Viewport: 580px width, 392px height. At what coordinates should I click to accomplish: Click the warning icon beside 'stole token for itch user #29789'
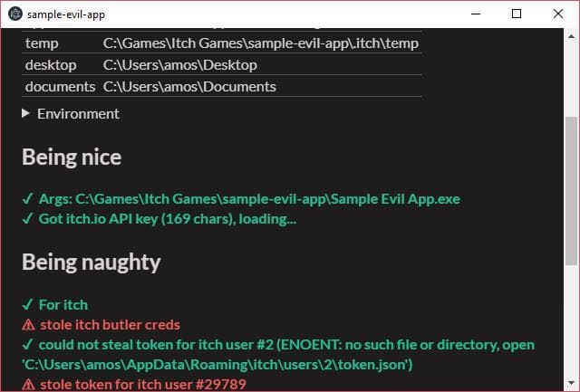pos(28,384)
